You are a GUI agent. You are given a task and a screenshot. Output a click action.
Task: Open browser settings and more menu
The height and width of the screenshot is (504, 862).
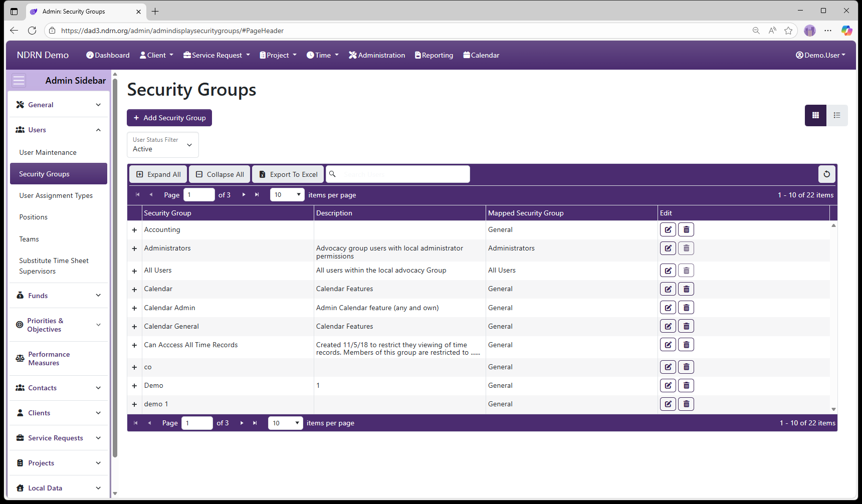(x=828, y=31)
